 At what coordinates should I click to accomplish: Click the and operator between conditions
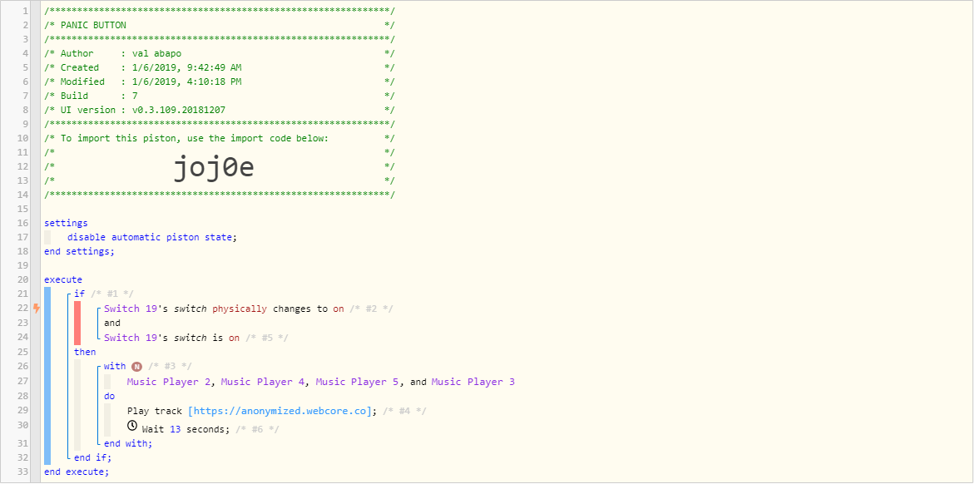coord(112,323)
